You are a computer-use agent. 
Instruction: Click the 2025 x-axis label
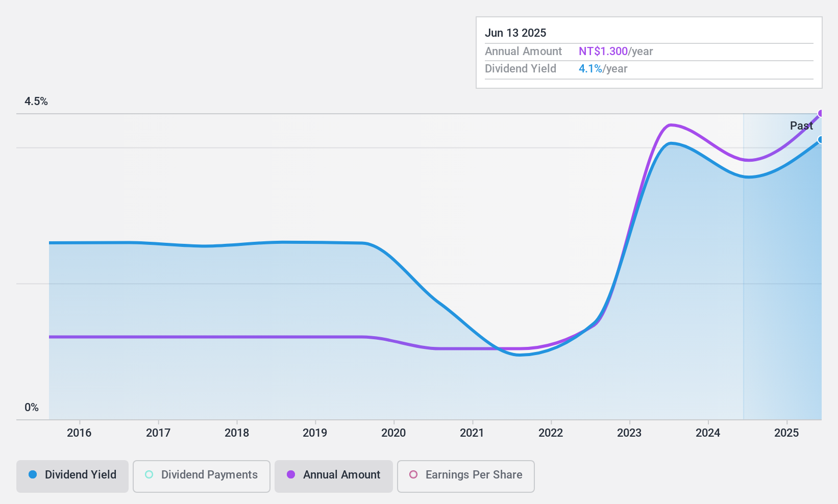point(786,433)
